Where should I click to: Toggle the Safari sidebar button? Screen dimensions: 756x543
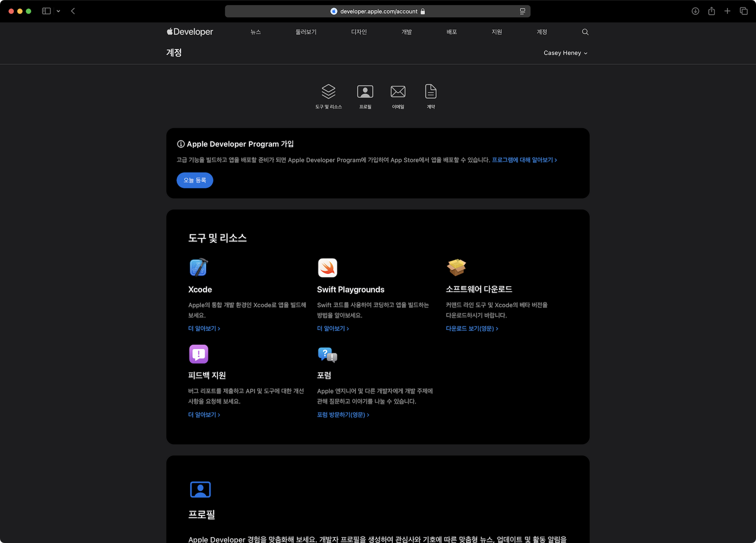click(x=46, y=11)
